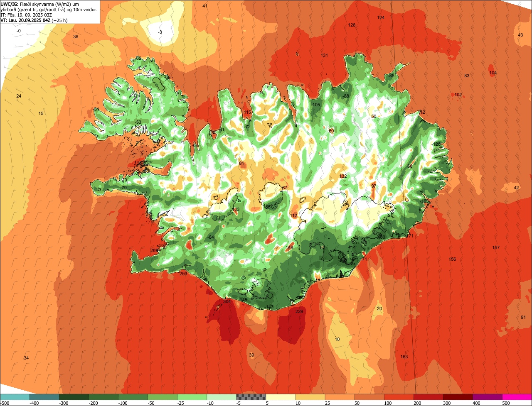Click the map value 97 in eastern Iceland
The width and height of the screenshot is (532, 406).
click(374, 186)
